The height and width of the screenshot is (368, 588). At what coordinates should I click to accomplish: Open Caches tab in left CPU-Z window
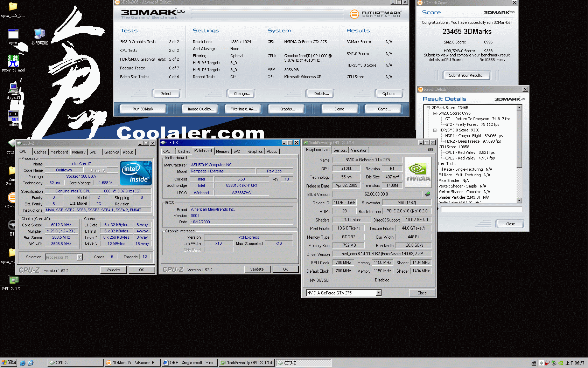tap(40, 152)
